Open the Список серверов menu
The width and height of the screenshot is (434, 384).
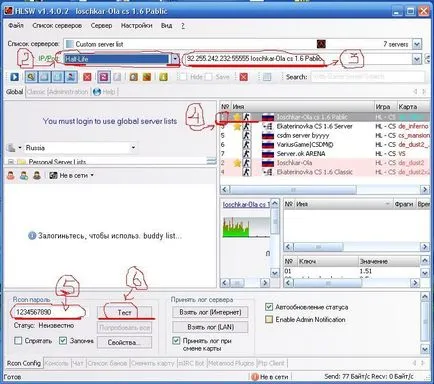[x=57, y=26]
